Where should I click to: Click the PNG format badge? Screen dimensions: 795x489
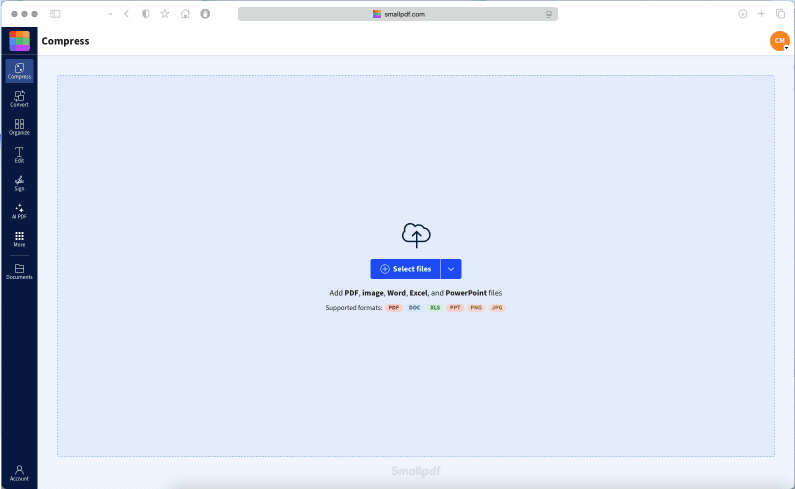476,307
